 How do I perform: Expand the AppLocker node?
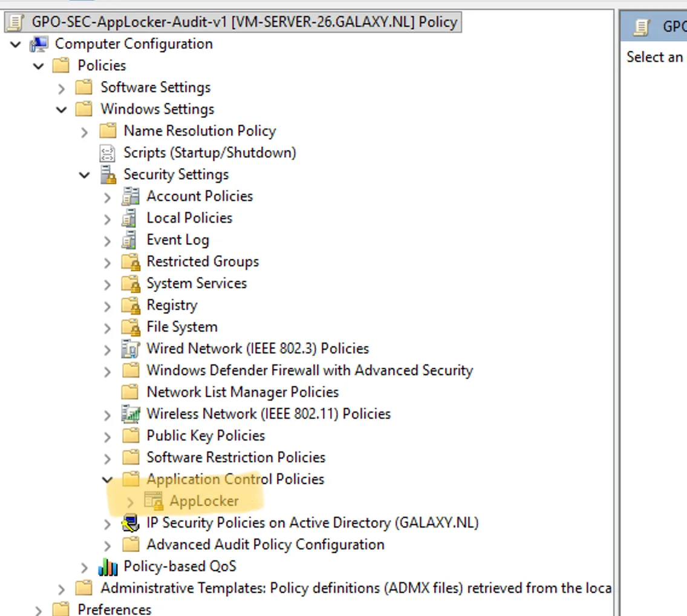click(x=130, y=502)
